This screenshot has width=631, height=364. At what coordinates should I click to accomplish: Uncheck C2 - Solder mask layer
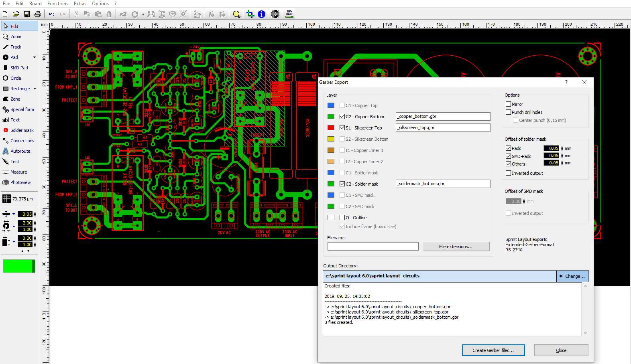[x=342, y=184]
